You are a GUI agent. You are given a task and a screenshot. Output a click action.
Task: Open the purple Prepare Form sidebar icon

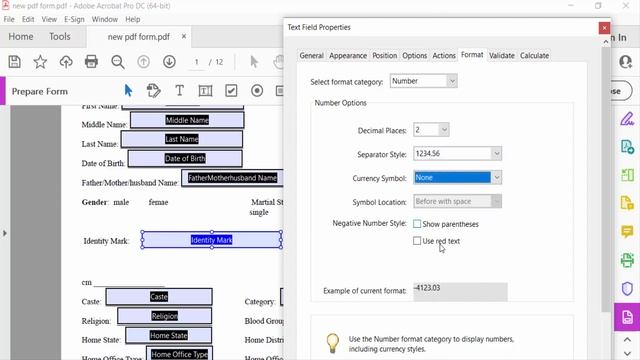[627, 317]
